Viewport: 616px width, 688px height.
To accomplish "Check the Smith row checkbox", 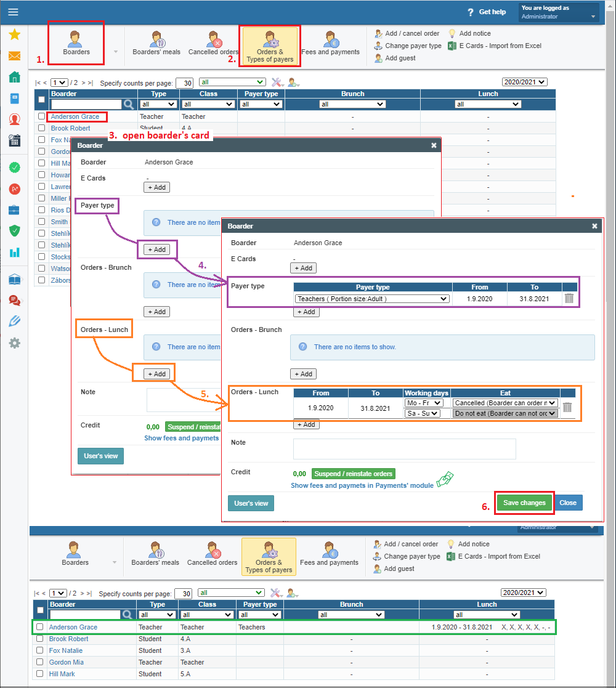I will [41, 222].
